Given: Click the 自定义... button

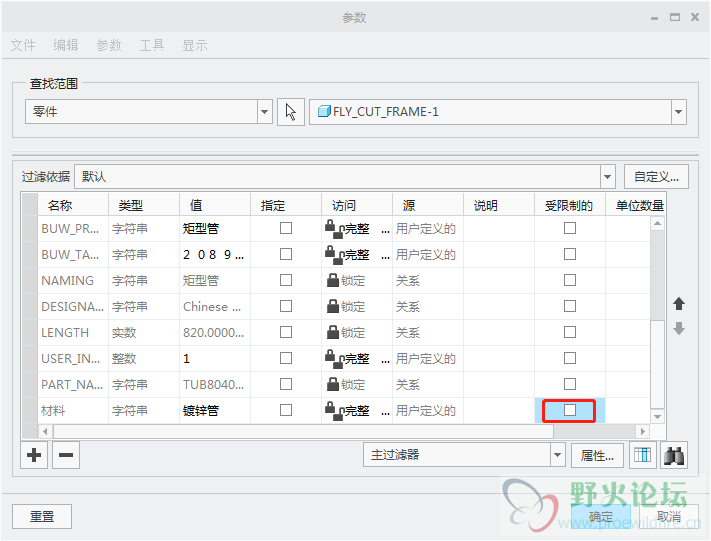Looking at the screenshot, I should point(656,177).
